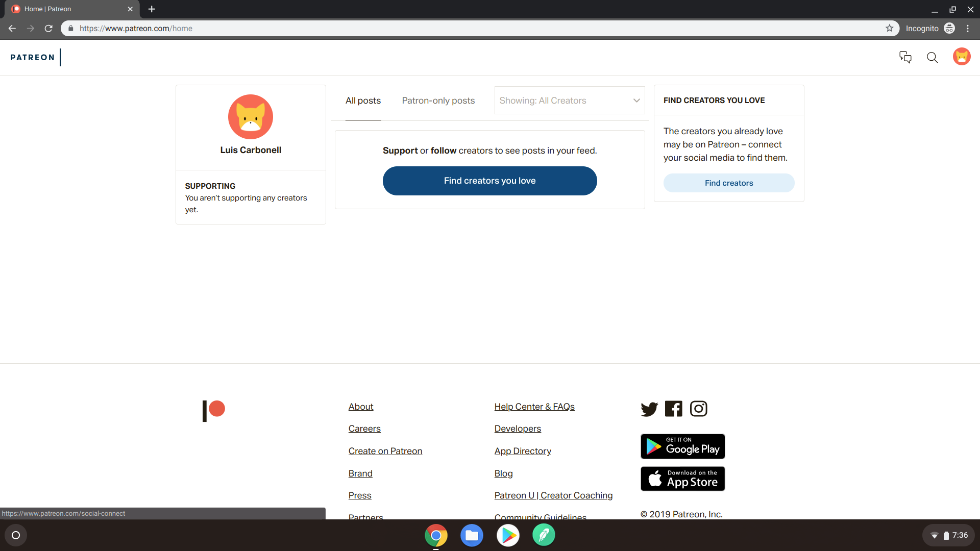Click the Find creators button
This screenshot has width=980, height=551.
(728, 183)
